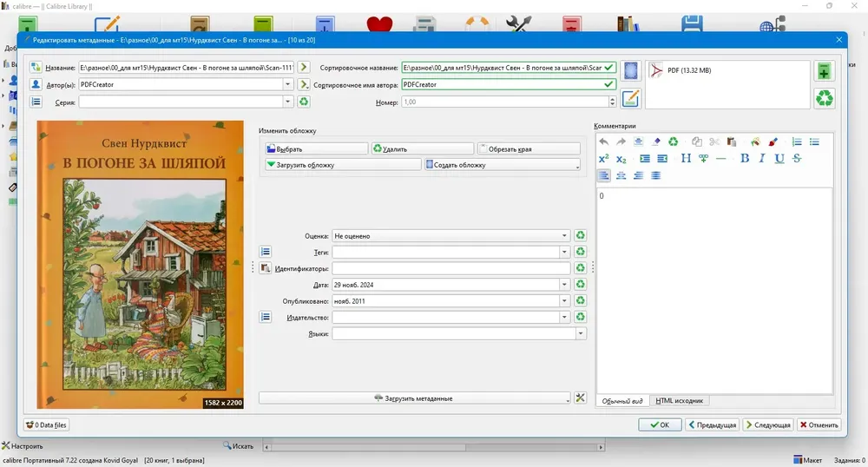
Task: Open metadata download configuration wrench icon
Action: point(580,398)
